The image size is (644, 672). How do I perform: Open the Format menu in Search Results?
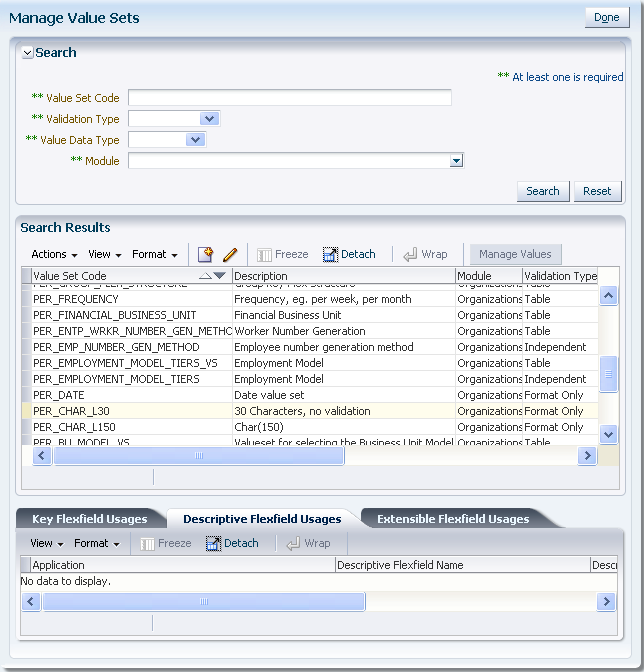click(155, 254)
